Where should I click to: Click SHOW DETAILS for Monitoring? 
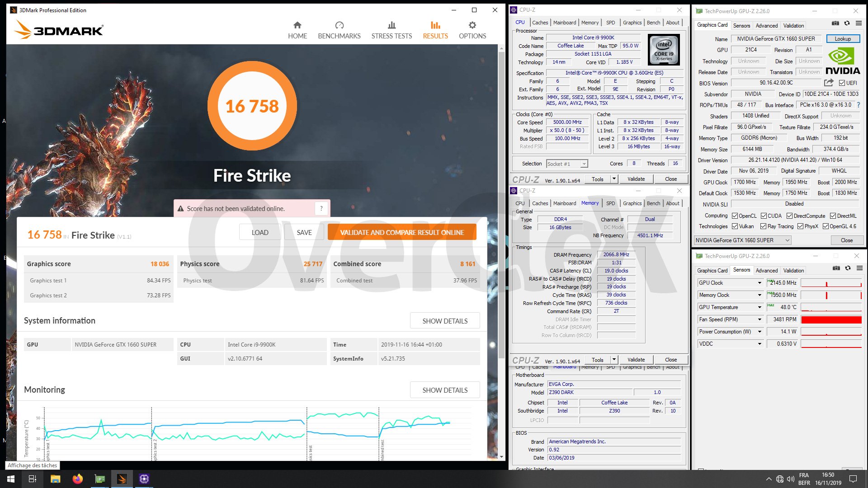click(x=445, y=390)
